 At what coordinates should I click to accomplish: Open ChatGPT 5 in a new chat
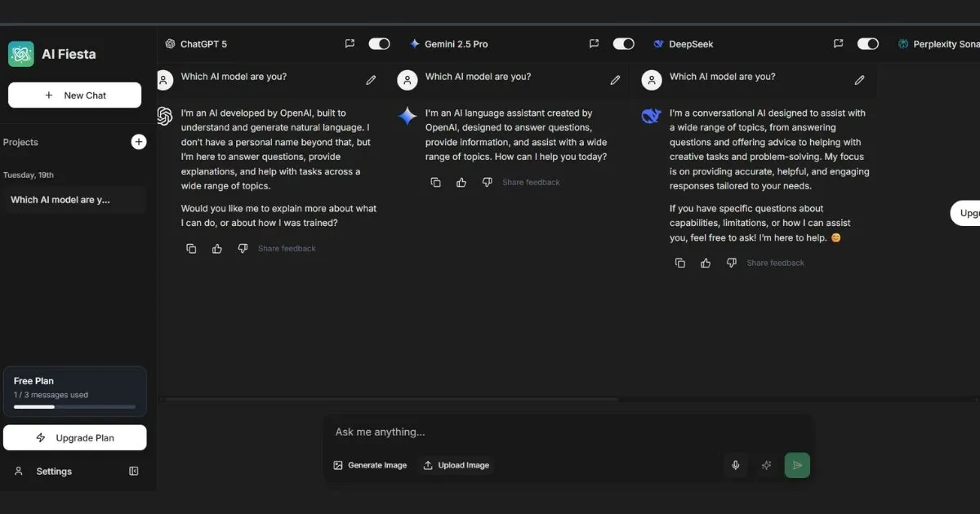pyautogui.click(x=350, y=44)
